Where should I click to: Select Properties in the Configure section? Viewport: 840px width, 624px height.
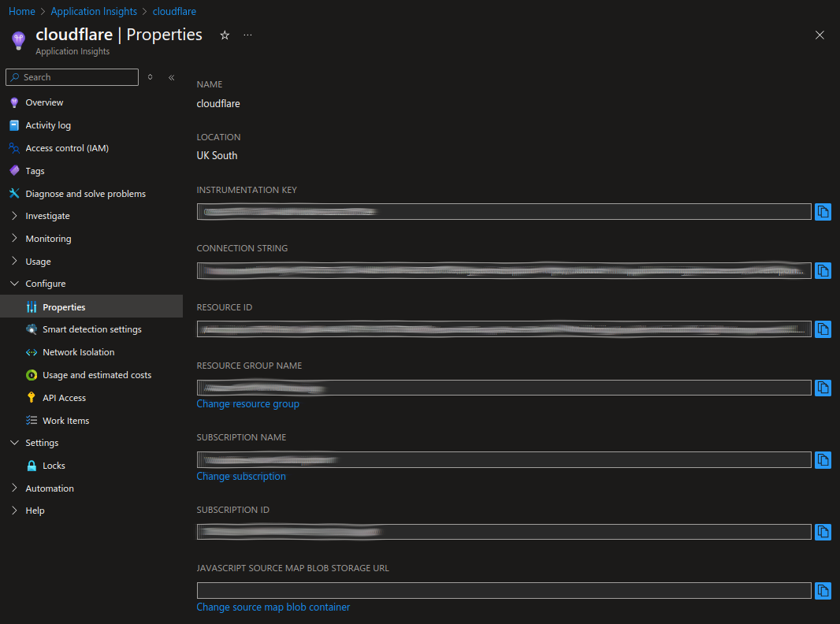91,306
